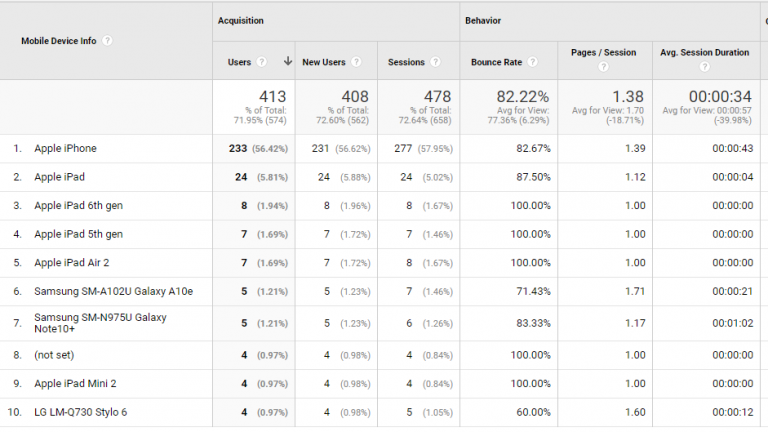
Task: Click the Avg. Session Duration column header
Action: [x=704, y=52]
